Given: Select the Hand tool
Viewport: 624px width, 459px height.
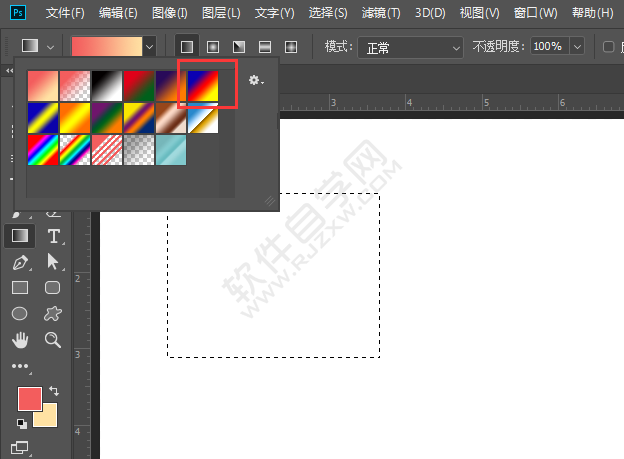Looking at the screenshot, I should pyautogui.click(x=20, y=340).
